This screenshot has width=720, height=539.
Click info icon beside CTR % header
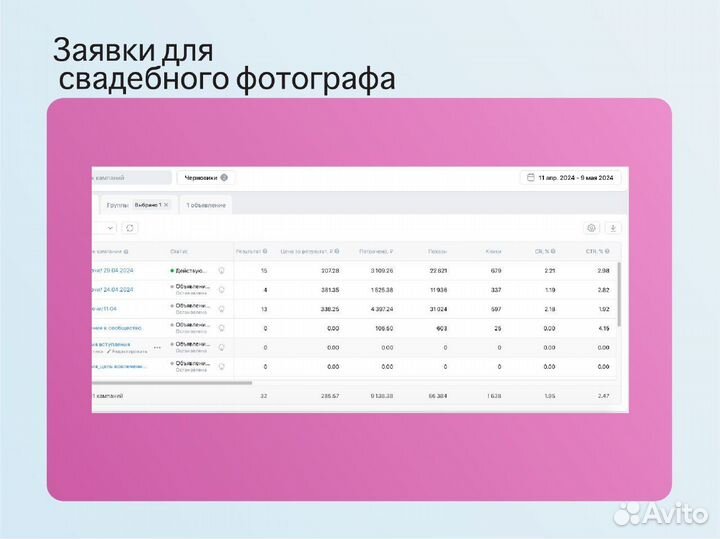(607, 251)
